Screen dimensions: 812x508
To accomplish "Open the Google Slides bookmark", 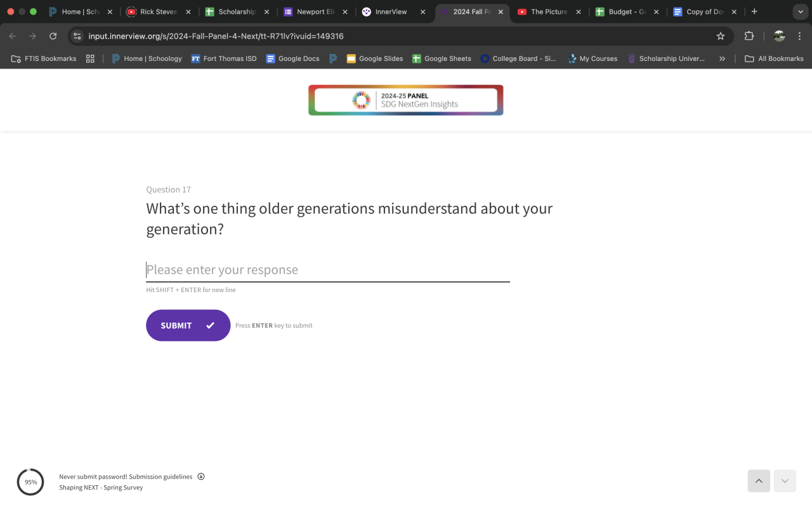I will 374,58.
